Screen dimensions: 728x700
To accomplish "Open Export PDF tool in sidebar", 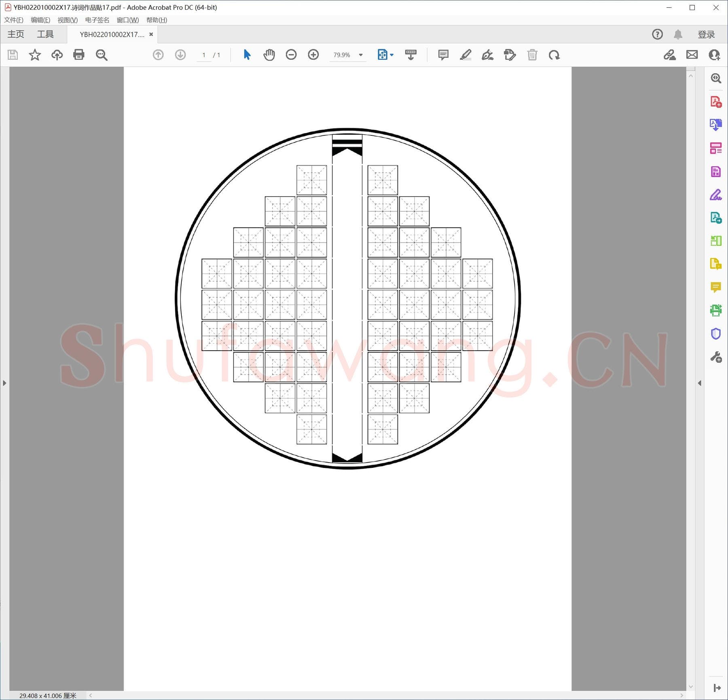I will pyautogui.click(x=716, y=125).
